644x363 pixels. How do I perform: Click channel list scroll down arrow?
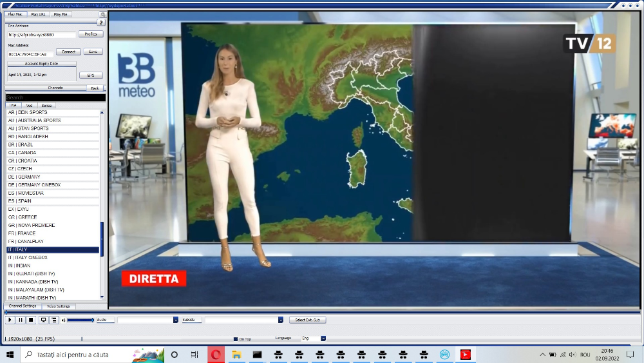pos(102,297)
